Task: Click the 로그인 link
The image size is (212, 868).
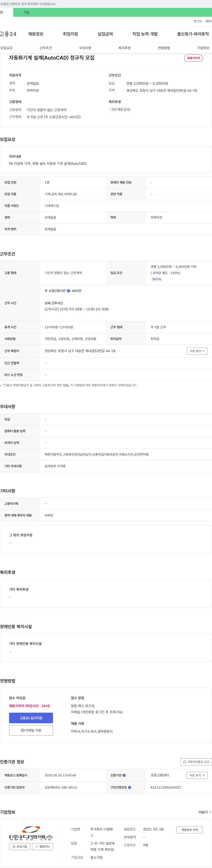Action: tap(198, 21)
